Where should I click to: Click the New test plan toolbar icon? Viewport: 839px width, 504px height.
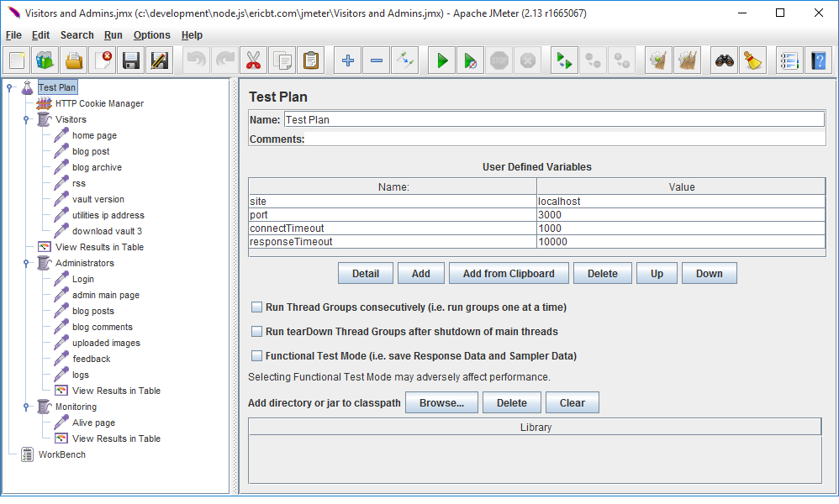click(x=17, y=60)
